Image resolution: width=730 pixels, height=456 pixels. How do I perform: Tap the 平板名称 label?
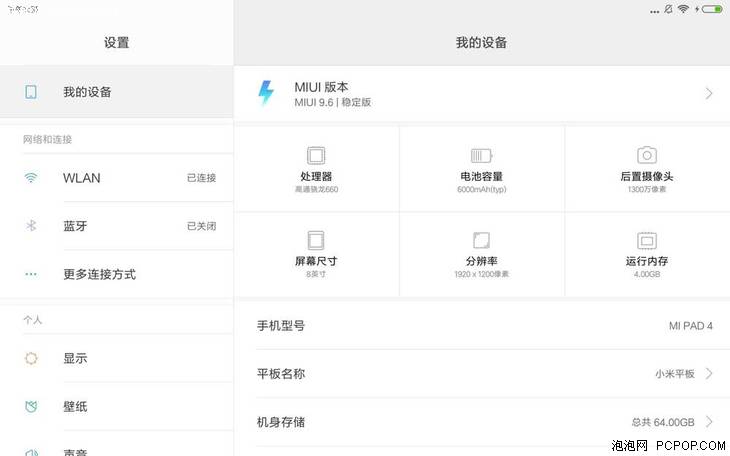click(281, 374)
